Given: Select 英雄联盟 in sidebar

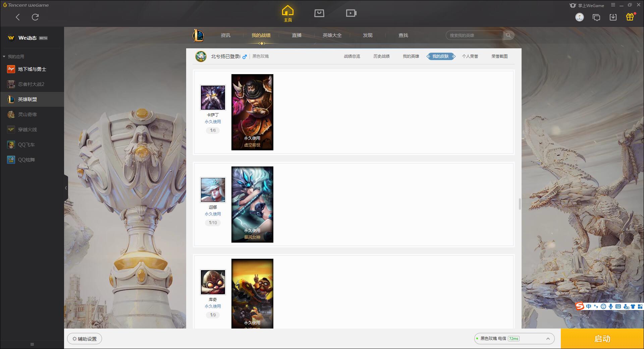Looking at the screenshot, I should pos(32,99).
